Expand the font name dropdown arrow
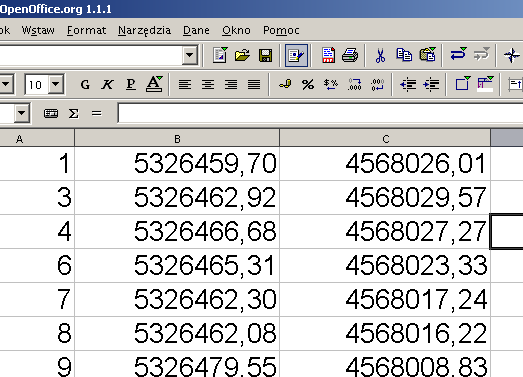 (x=6, y=84)
